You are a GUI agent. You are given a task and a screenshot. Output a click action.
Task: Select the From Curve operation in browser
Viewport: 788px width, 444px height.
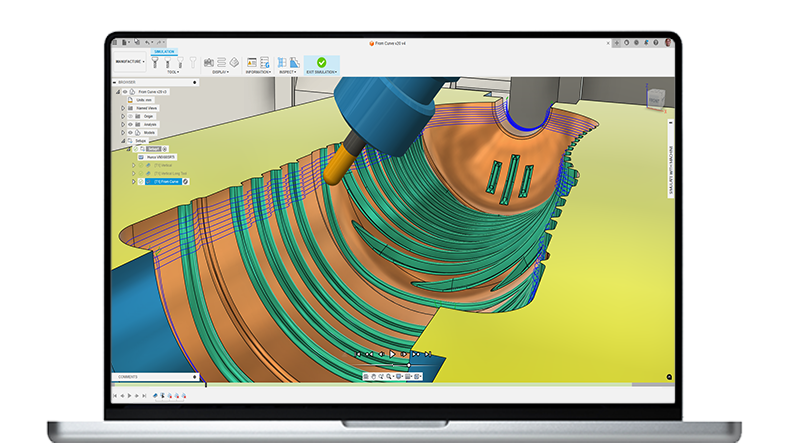click(x=166, y=182)
